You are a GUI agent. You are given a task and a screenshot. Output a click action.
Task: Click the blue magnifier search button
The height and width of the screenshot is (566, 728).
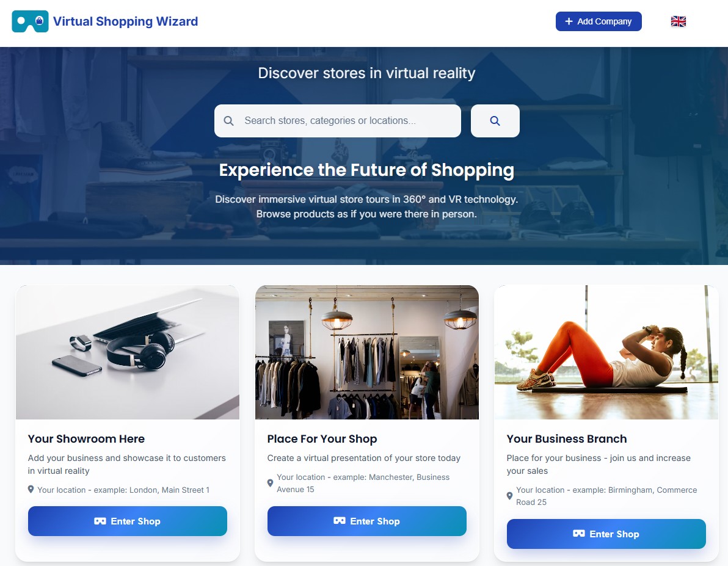tap(495, 121)
